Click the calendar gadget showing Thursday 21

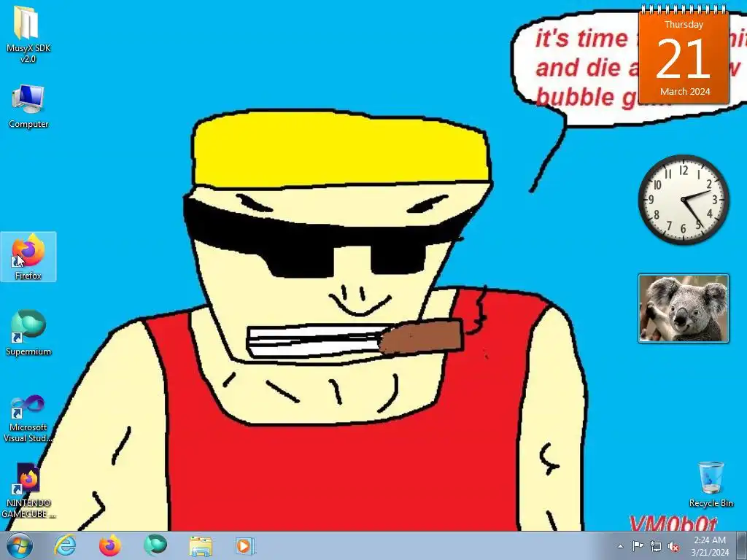(684, 55)
